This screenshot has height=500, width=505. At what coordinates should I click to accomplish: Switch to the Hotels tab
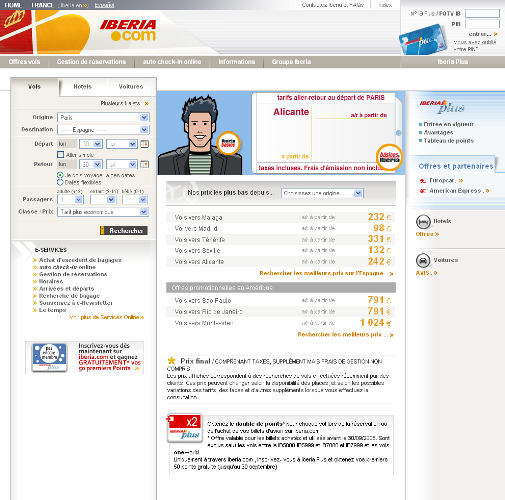pos(83,87)
